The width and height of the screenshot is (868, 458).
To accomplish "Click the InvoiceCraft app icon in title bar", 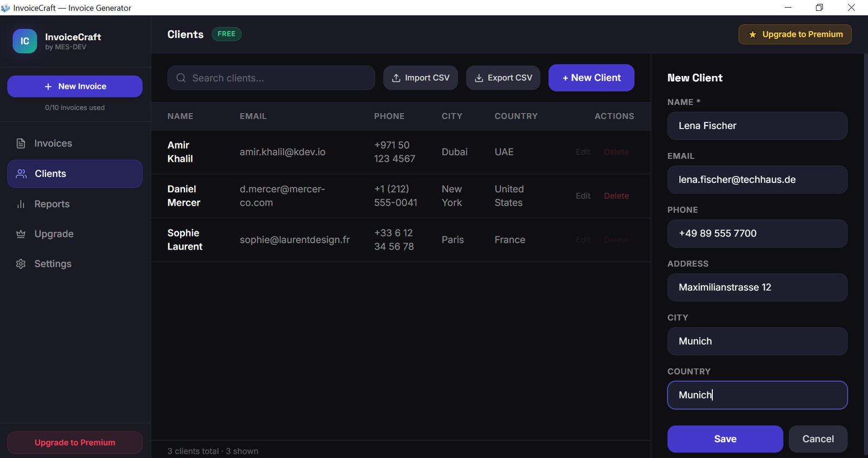I will (x=6, y=8).
